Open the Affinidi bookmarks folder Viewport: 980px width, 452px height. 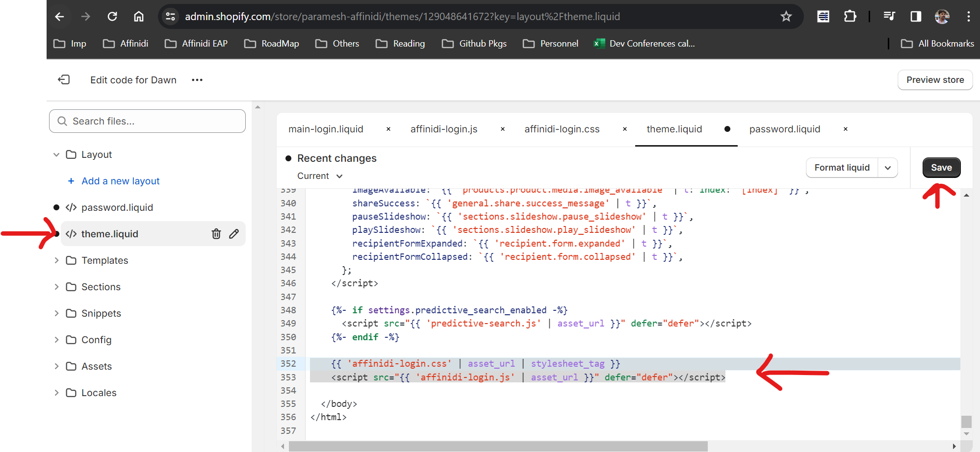pos(126,44)
